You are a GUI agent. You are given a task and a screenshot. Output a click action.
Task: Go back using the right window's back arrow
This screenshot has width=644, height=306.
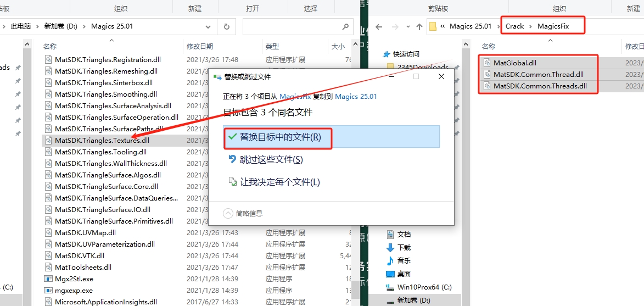pos(379,26)
